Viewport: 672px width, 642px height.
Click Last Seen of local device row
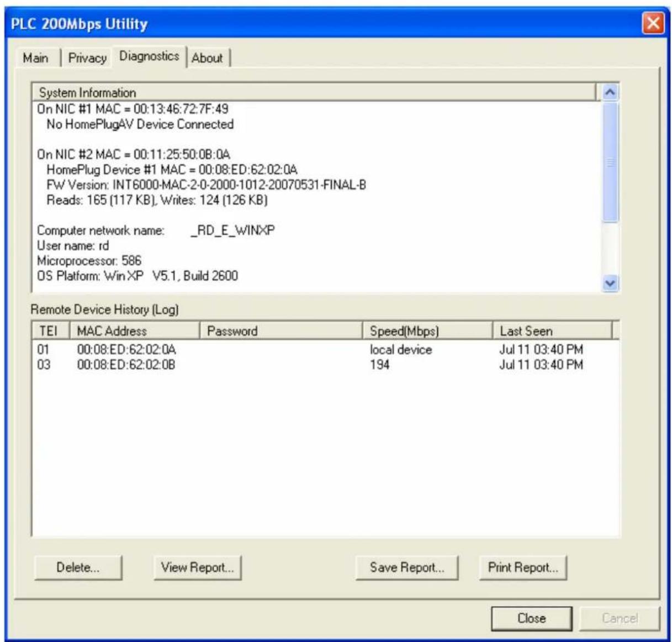click(541, 349)
